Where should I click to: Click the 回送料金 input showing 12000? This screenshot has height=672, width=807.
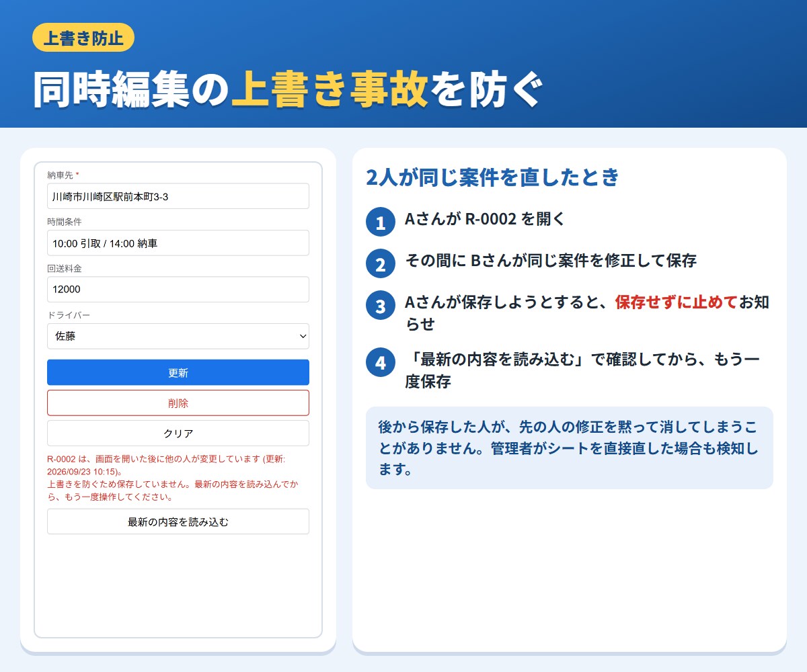pyautogui.click(x=178, y=290)
